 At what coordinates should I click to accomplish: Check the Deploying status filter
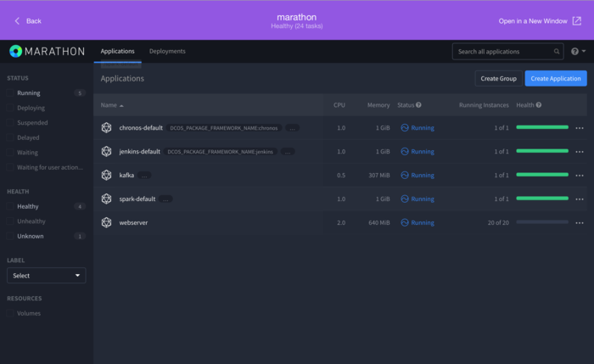[x=10, y=108]
